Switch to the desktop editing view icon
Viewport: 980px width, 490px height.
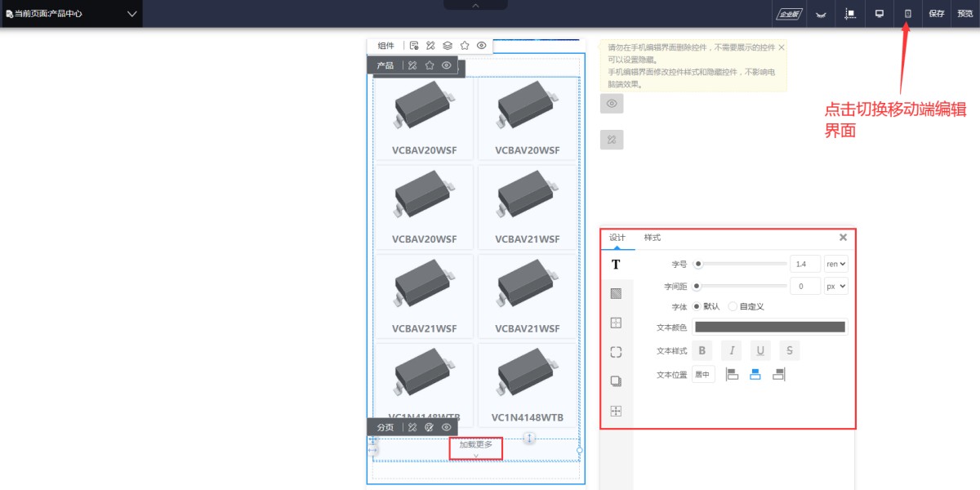click(880, 14)
